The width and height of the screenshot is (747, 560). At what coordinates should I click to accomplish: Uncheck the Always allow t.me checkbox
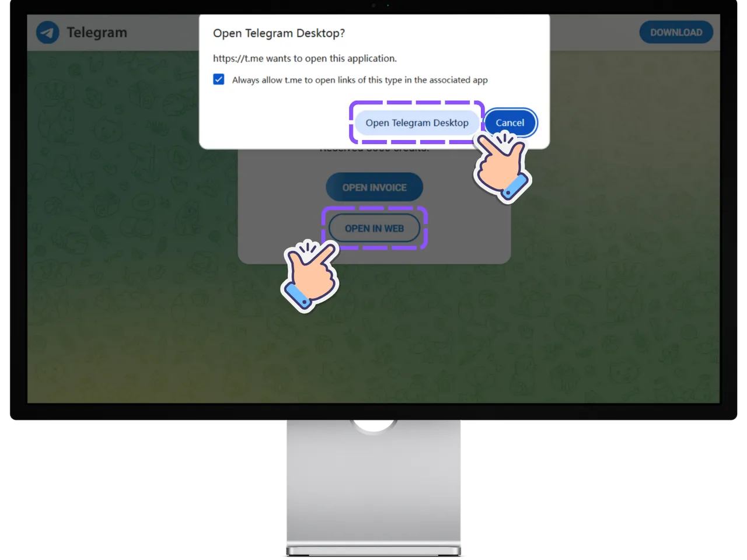click(x=219, y=79)
